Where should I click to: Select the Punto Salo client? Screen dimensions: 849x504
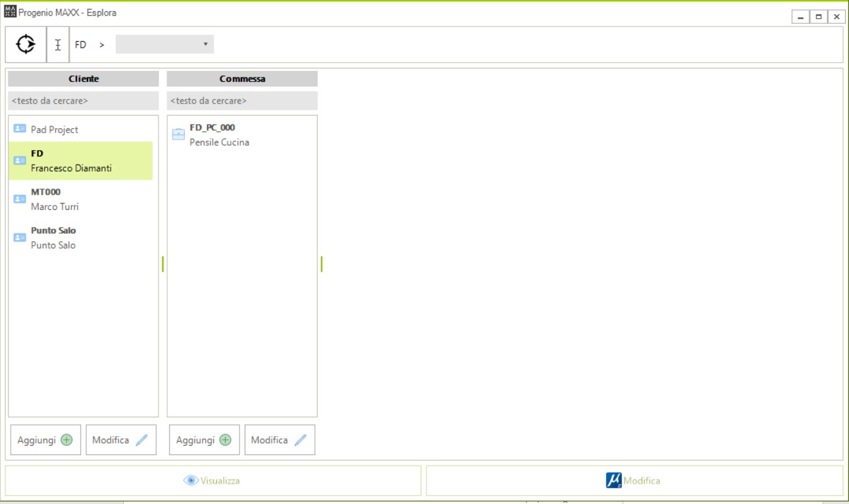[x=80, y=238]
